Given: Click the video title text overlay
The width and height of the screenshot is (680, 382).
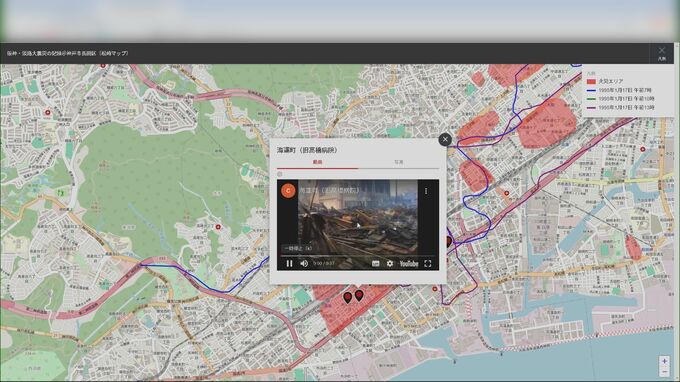Looking at the screenshot, I should tap(329, 190).
